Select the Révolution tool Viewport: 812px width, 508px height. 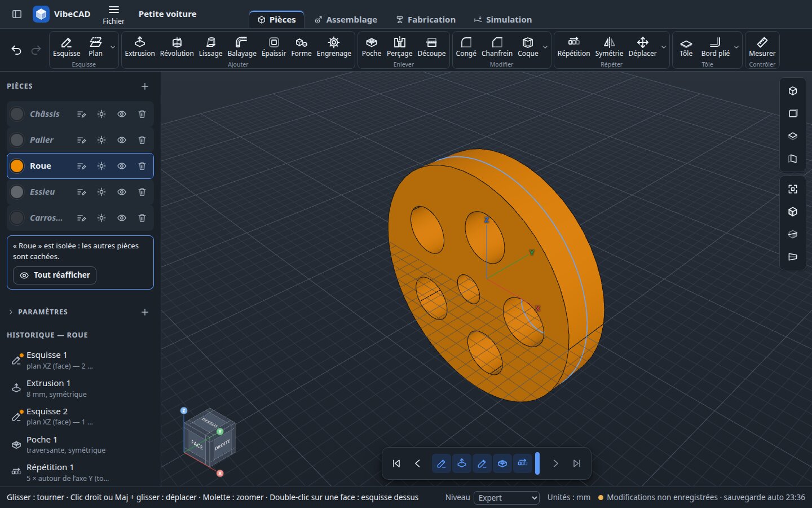pyautogui.click(x=176, y=47)
